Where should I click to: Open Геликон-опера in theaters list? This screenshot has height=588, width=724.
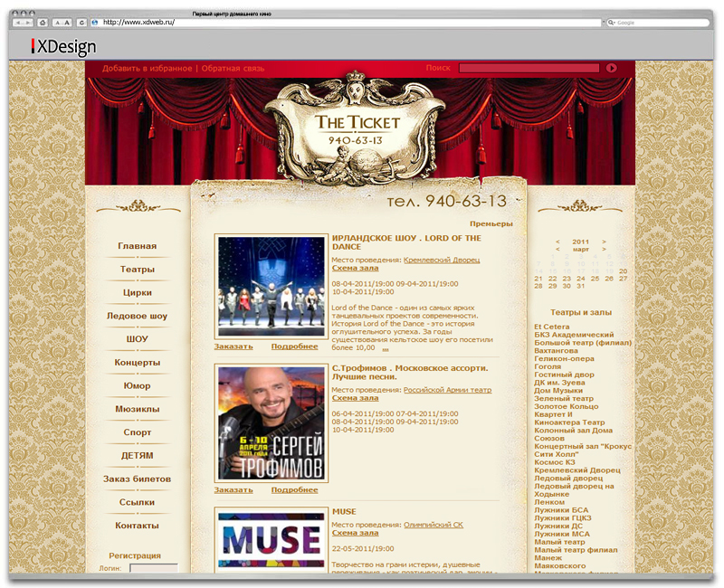tap(564, 358)
